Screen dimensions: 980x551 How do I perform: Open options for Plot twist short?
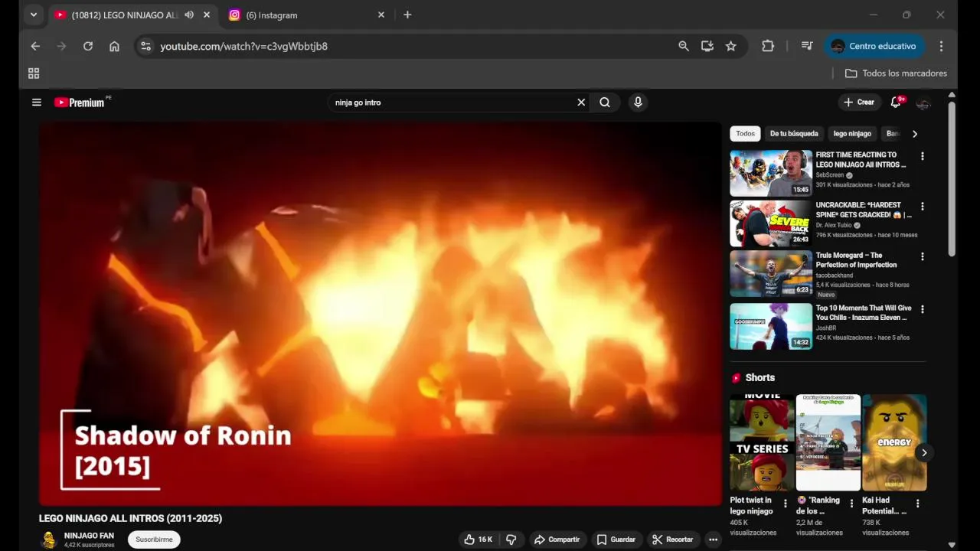[x=785, y=504]
